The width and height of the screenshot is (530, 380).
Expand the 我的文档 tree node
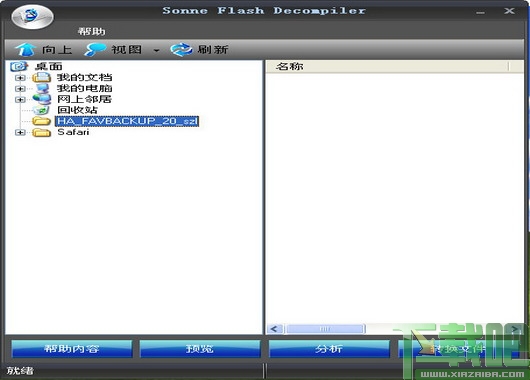[x=20, y=78]
